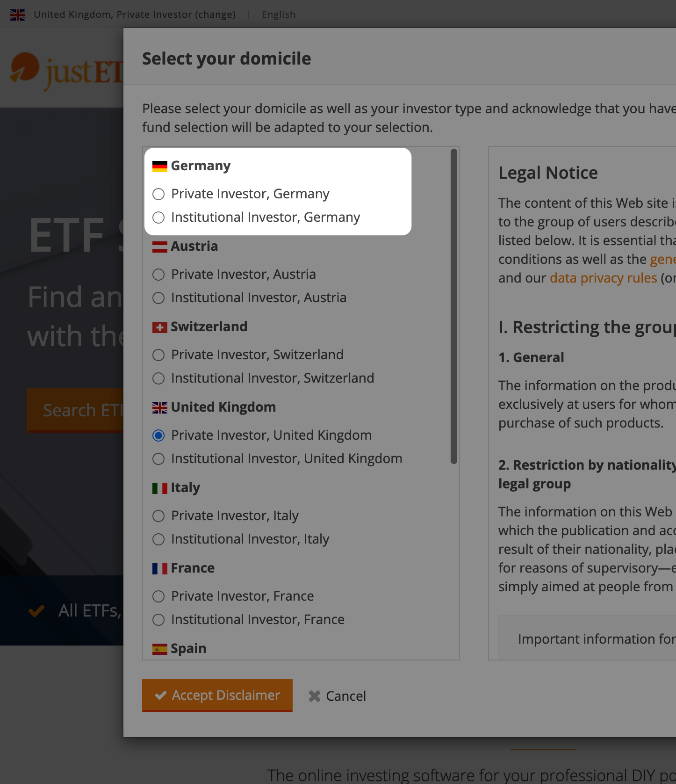This screenshot has width=676, height=784.
Task: Click the Germany flag icon
Action: pyautogui.click(x=159, y=166)
